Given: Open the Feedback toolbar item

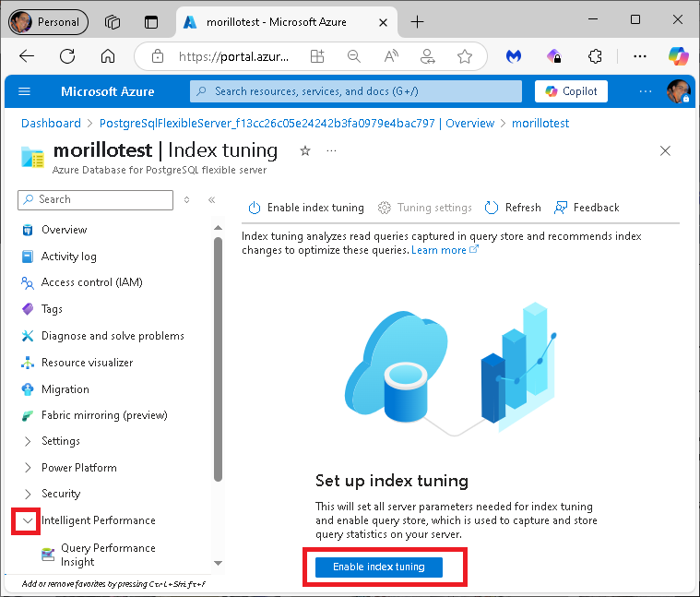Looking at the screenshot, I should click(x=587, y=208).
